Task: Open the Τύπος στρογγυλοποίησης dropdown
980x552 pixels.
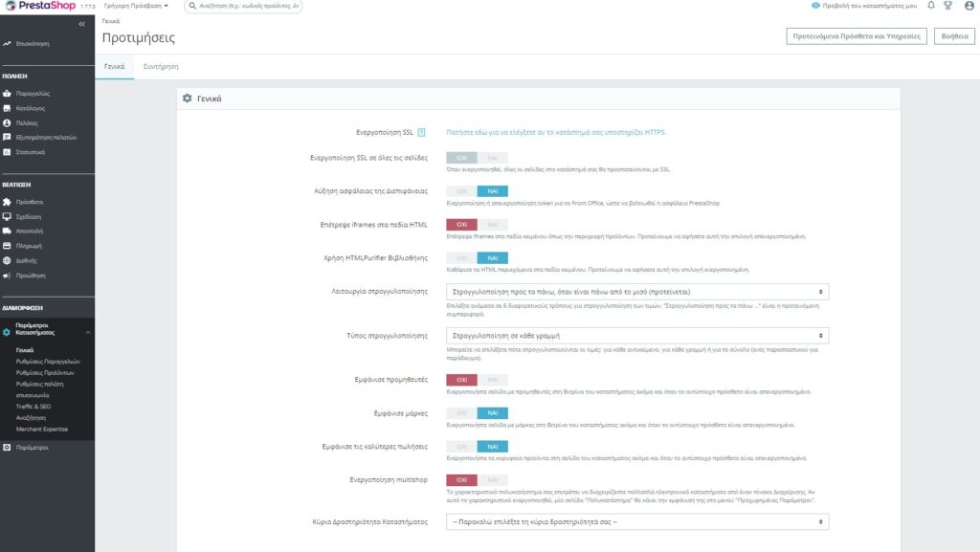Action: click(x=637, y=336)
